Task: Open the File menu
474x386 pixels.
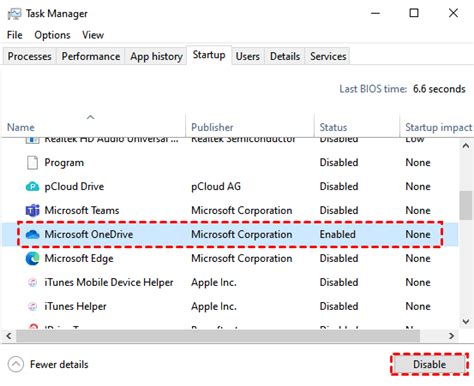Action: point(15,35)
